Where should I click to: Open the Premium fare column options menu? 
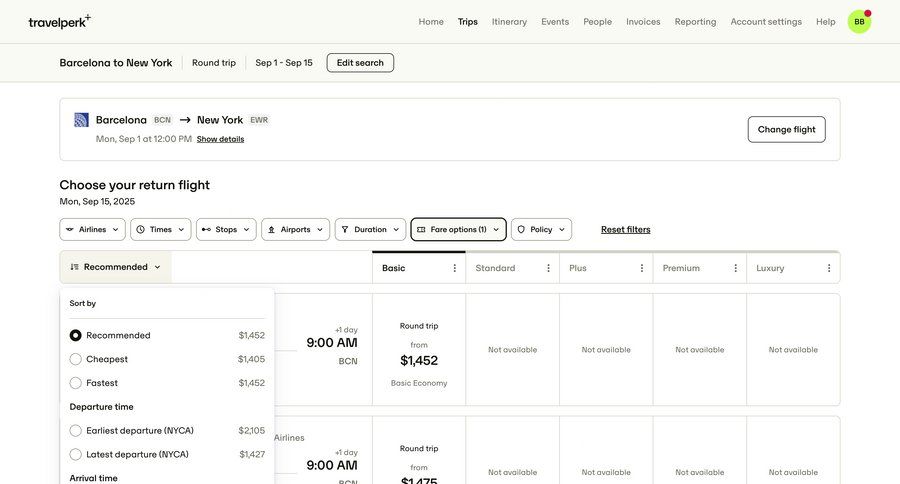coord(735,268)
